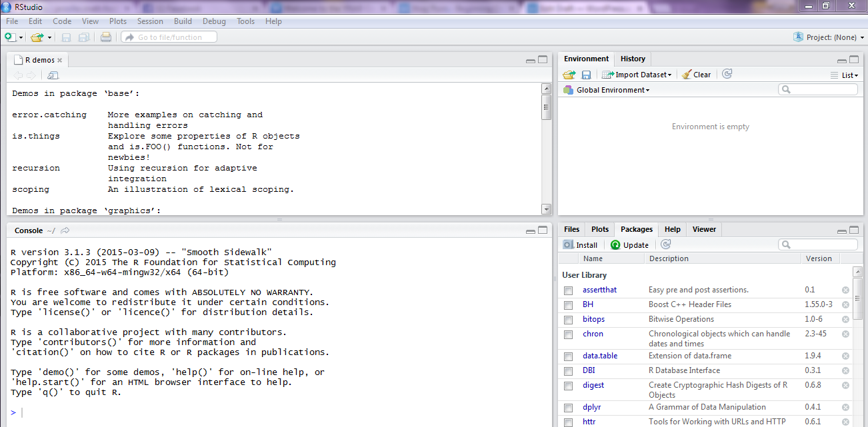The image size is (868, 427).
Task: Check the dplyr package checkbox
Action: [x=568, y=408]
